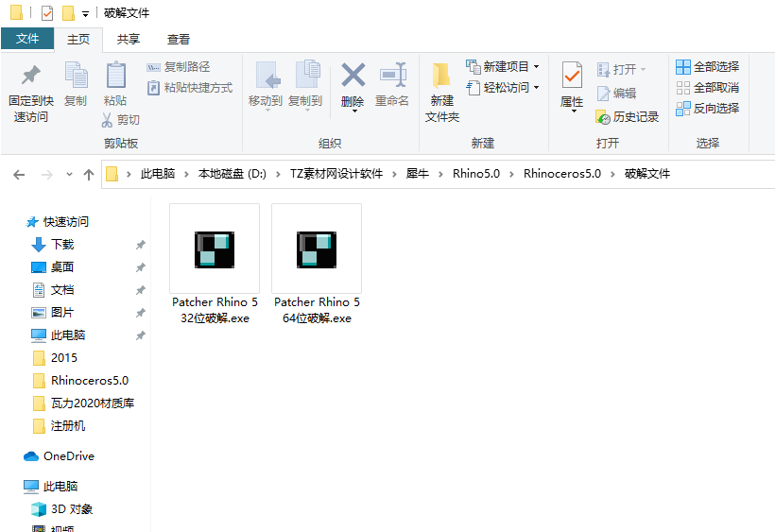Click Paste shortcut (粘贴快捷方式)

point(190,88)
